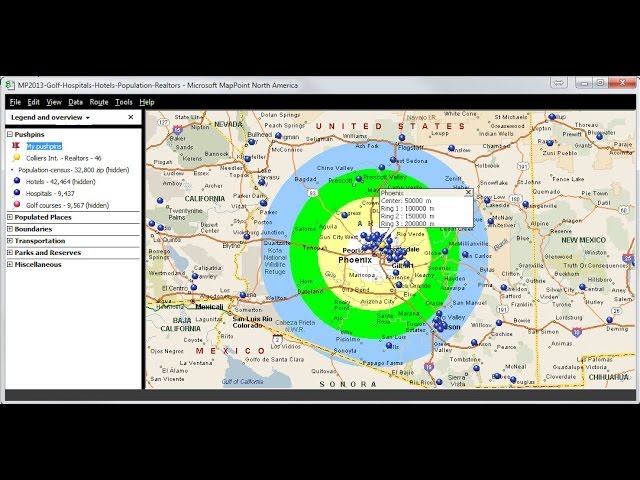This screenshot has height=480, width=640.
Task: Open the View menu
Action: tap(54, 102)
